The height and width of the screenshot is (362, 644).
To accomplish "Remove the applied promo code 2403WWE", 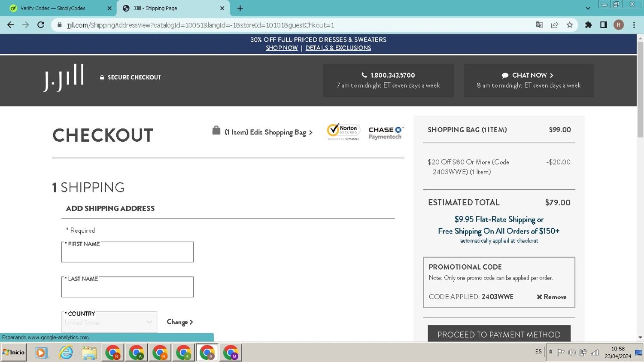I will click(x=551, y=297).
